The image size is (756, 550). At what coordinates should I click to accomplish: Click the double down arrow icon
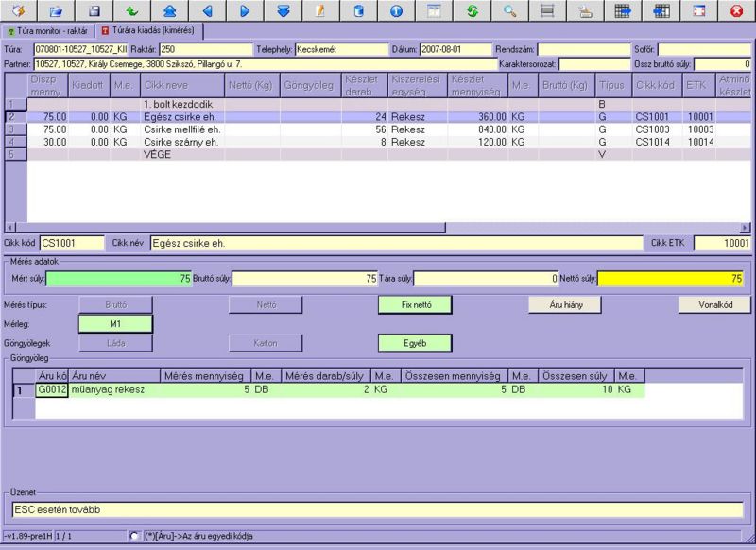(x=283, y=10)
